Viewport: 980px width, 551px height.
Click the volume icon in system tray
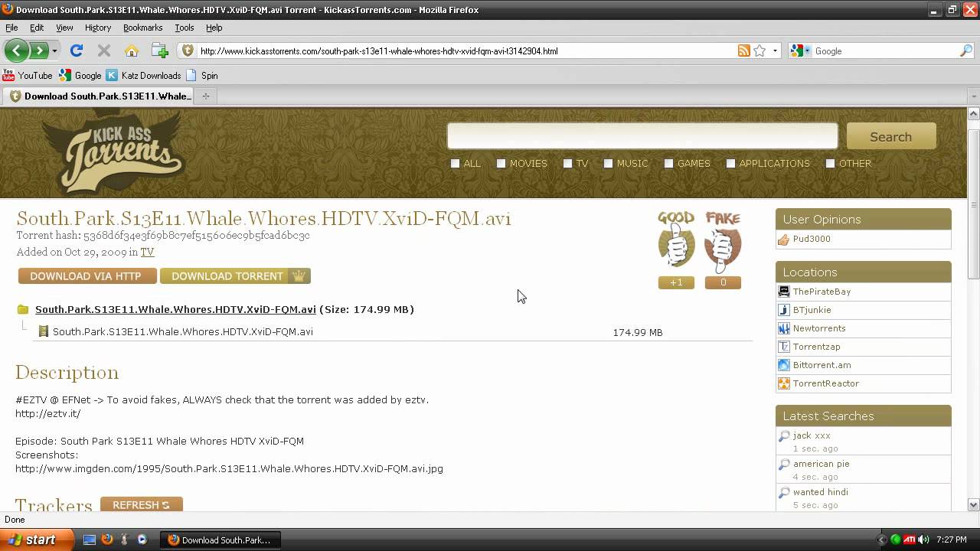(x=923, y=540)
